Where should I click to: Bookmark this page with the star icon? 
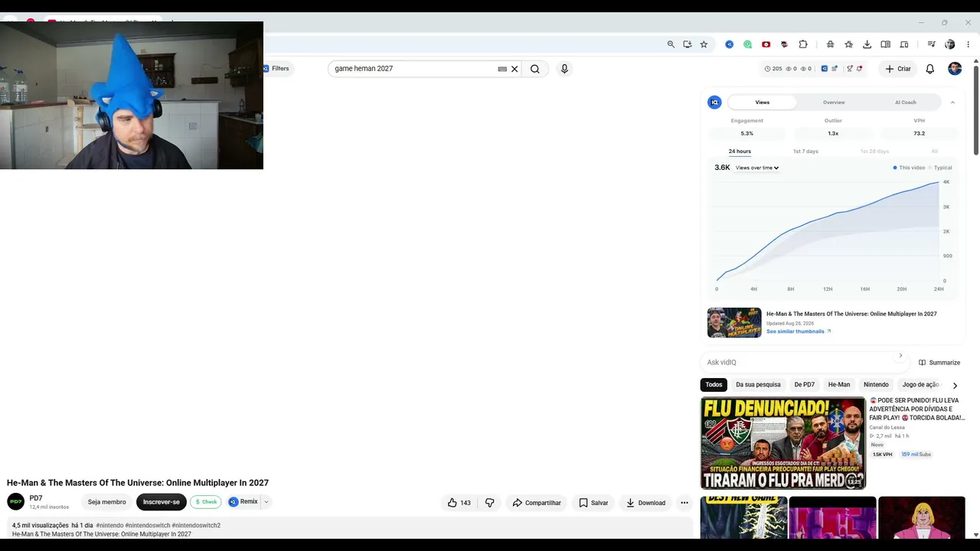pos(704,44)
